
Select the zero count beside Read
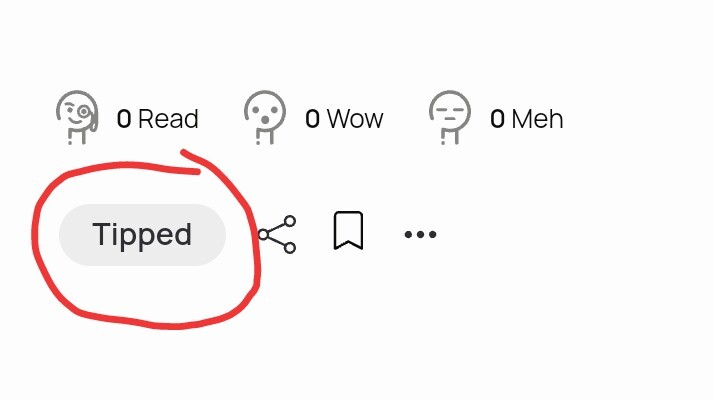coord(124,119)
